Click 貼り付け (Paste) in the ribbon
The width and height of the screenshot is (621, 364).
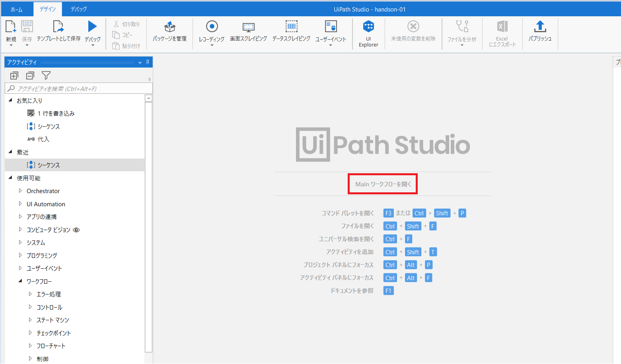[127, 46]
